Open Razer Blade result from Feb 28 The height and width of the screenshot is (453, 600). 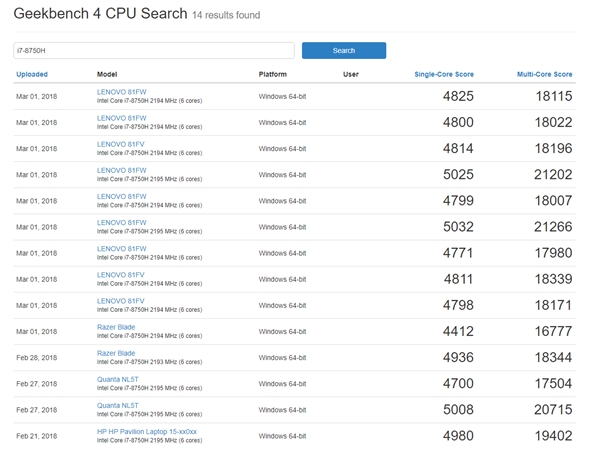[116, 353]
